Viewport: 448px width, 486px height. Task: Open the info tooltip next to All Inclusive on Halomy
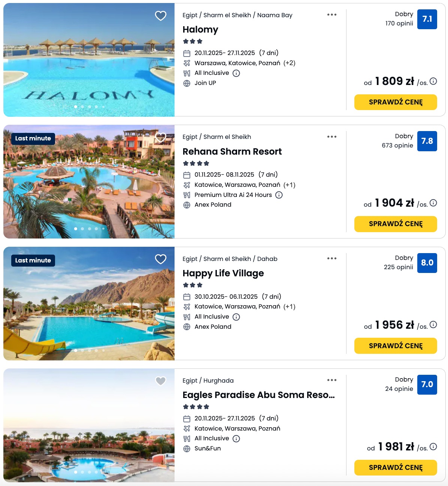tap(236, 73)
